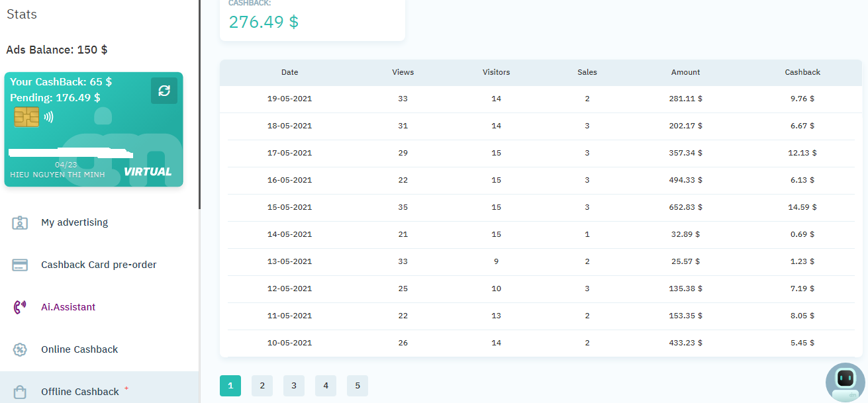Go to pagination page 3
Viewport: 868px width, 403px height.
click(294, 386)
